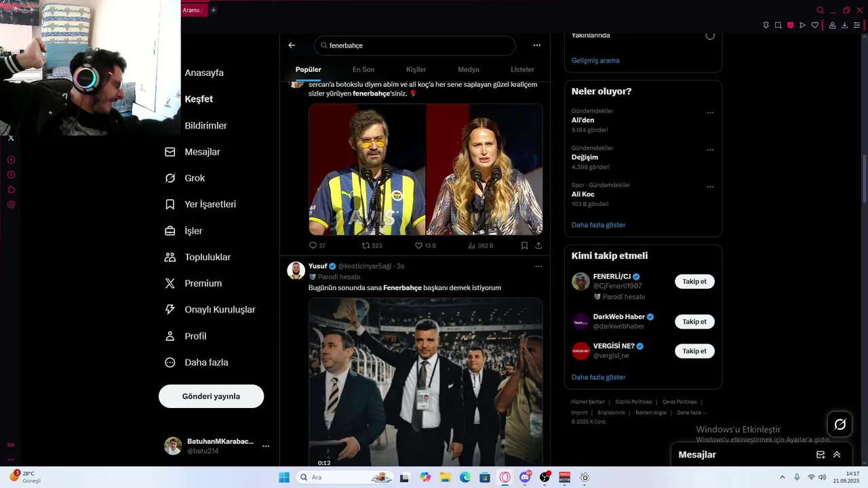This screenshot has width=868, height=488.
Task: Open the Opera sidebar history clock icon
Action: (x=11, y=175)
